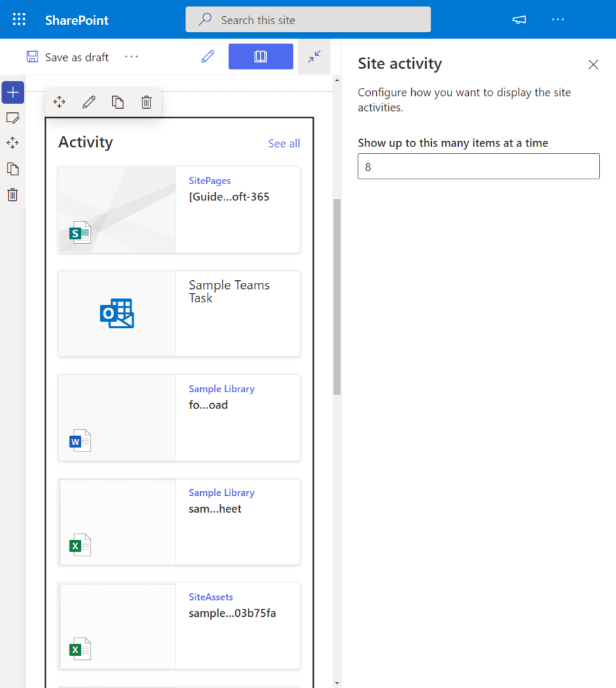Switch to edit mode with the top pencil icon
Screen dimensions: 616x688
[208, 56]
